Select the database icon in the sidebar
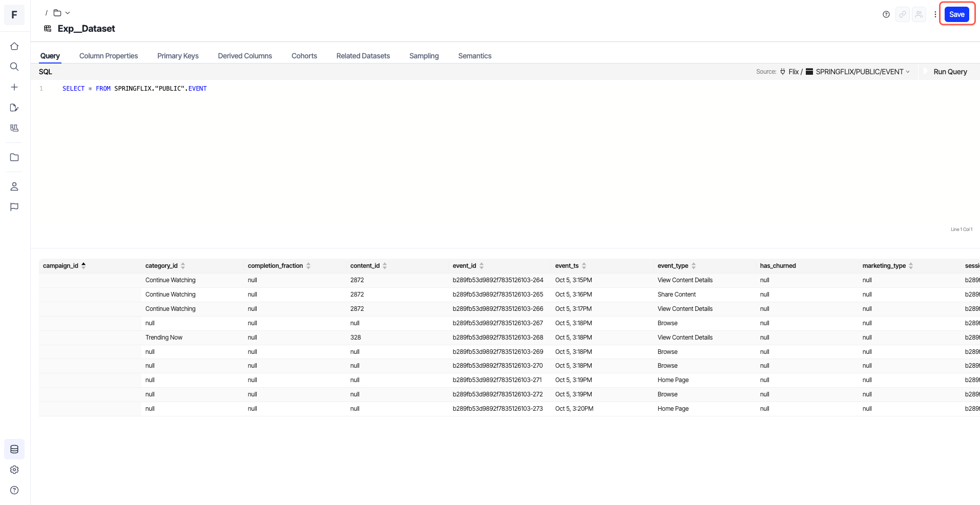This screenshot has height=505, width=980. (14, 449)
